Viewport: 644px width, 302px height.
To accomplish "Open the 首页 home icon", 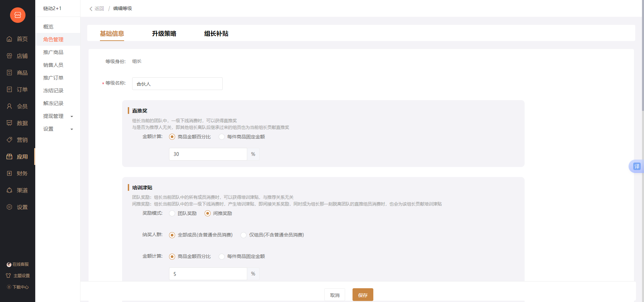I will click(x=9, y=39).
